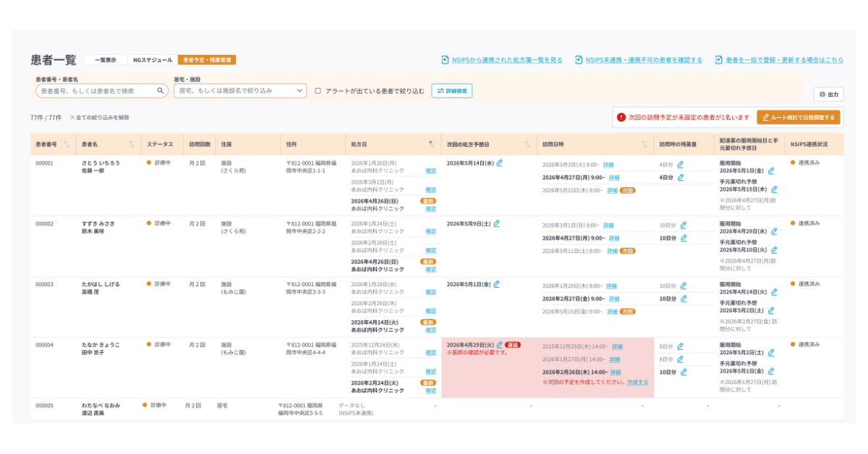Switch to 一覧表示 tab
Viewport: 868px width, 454px height.
click(106, 60)
